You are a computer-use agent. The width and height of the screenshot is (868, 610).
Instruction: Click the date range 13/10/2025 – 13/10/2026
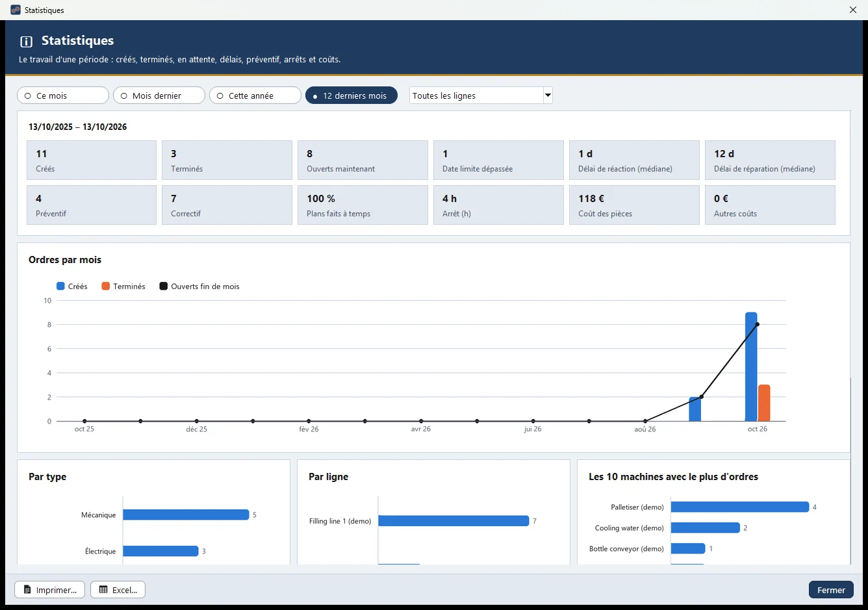pyautogui.click(x=78, y=127)
